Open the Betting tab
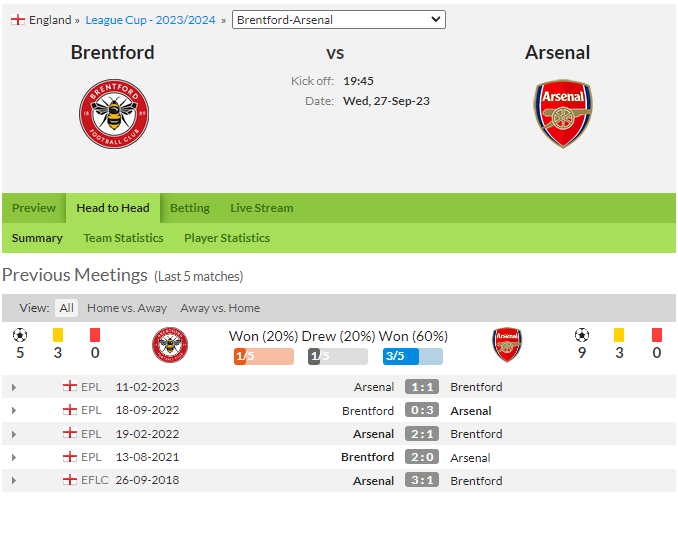678x540 pixels. (x=190, y=208)
